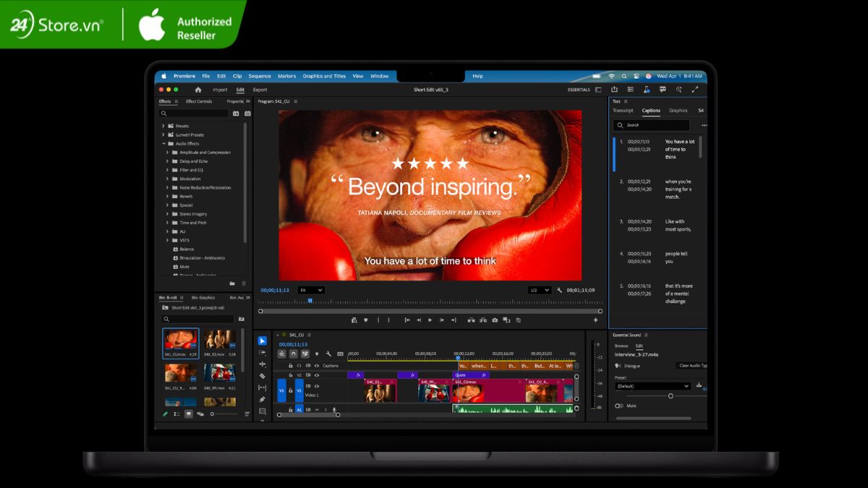Select the S40_E2.mov thumbnail in bin
The height and width of the screenshot is (488, 868).
coord(220,341)
